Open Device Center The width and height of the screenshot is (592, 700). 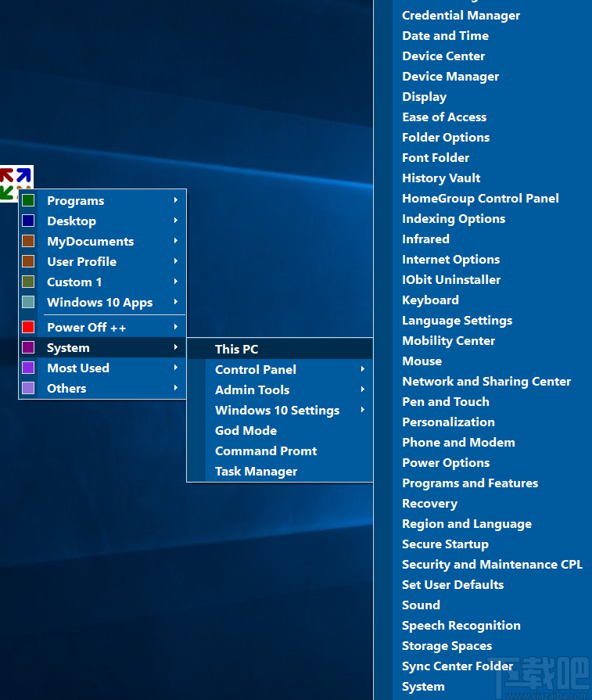pos(443,56)
